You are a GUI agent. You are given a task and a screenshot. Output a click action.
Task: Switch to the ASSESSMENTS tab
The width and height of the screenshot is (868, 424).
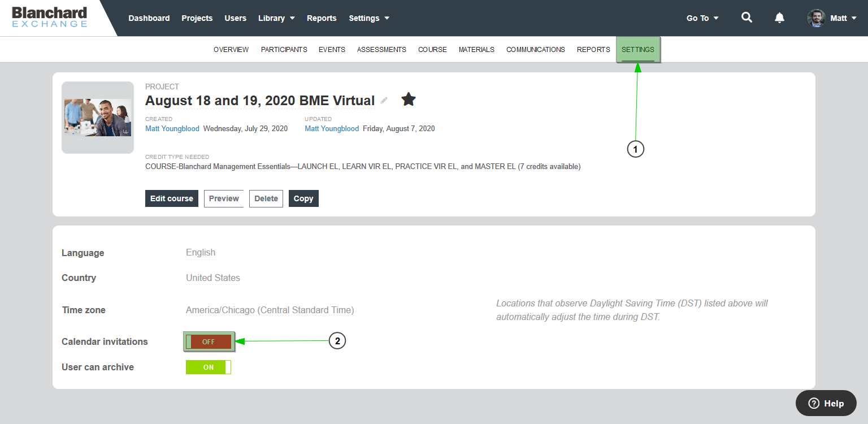point(381,50)
